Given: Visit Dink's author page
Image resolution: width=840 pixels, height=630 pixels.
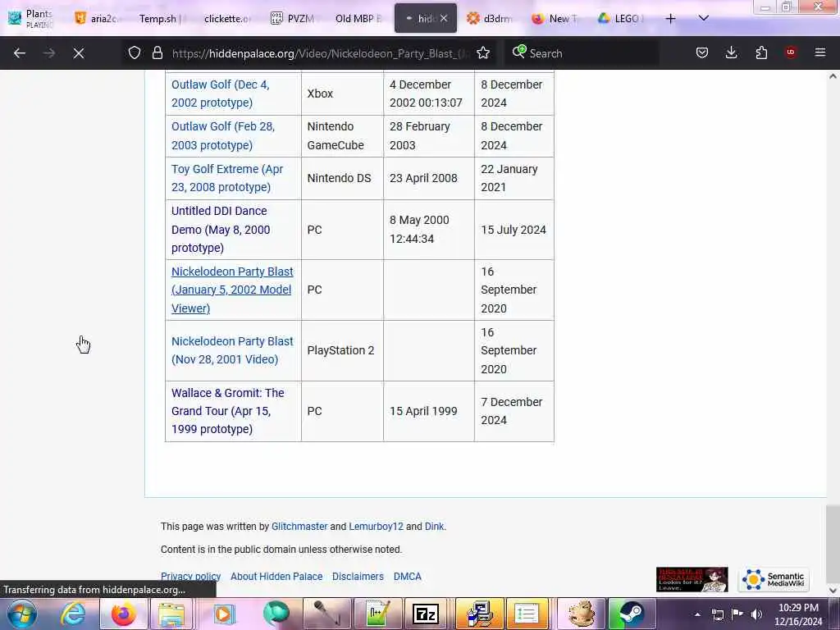Looking at the screenshot, I should 434,527.
